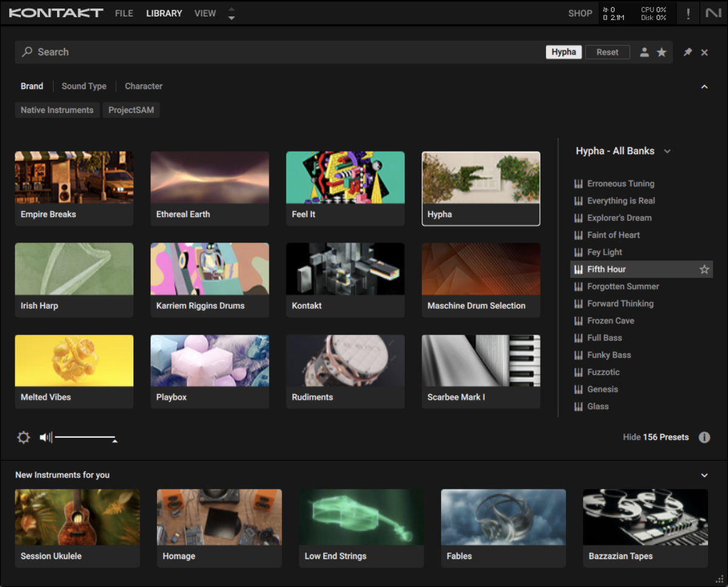Click the instrument icon beside Everything is Real
The width and height of the screenshot is (728, 587).
578,201
